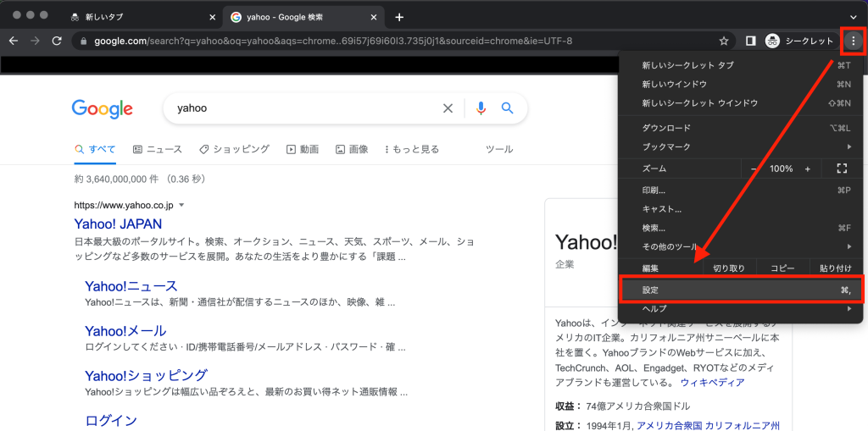868x431 pixels.
Task: Open the ログイン sitelink
Action: (111, 421)
